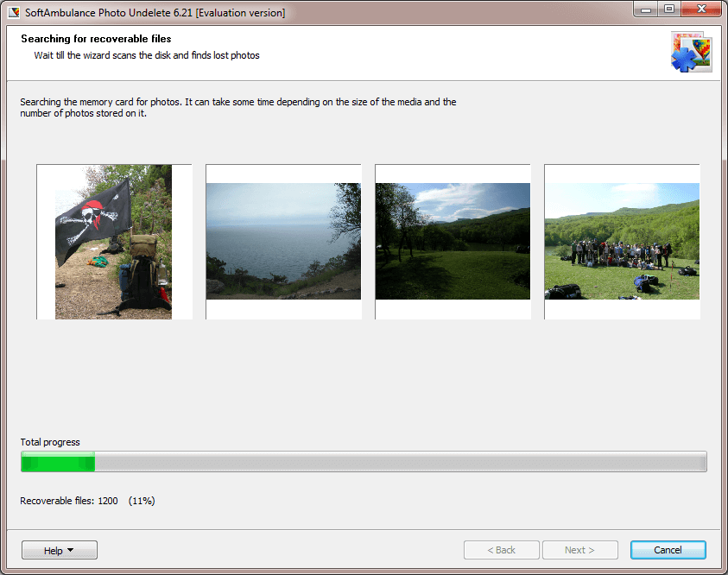Click the photo recovery wizard logo icon

[x=692, y=52]
